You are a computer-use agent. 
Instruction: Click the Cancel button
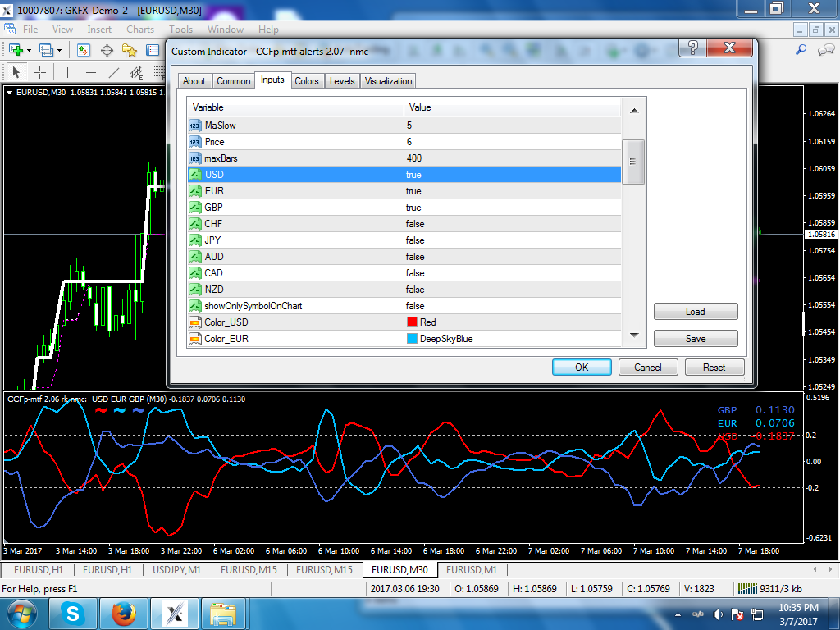tap(648, 367)
